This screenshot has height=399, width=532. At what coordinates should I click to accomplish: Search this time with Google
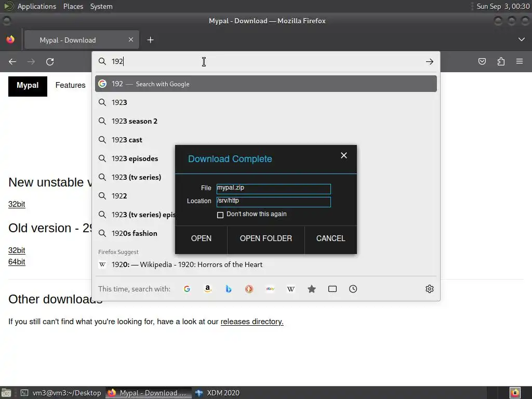(x=187, y=289)
